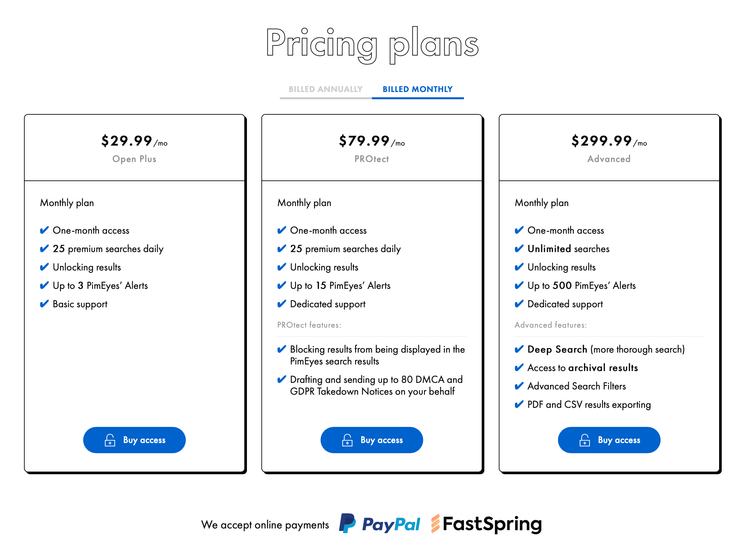The height and width of the screenshot is (560, 751).
Task: Buy access to the PROtect plan
Action: (x=372, y=440)
